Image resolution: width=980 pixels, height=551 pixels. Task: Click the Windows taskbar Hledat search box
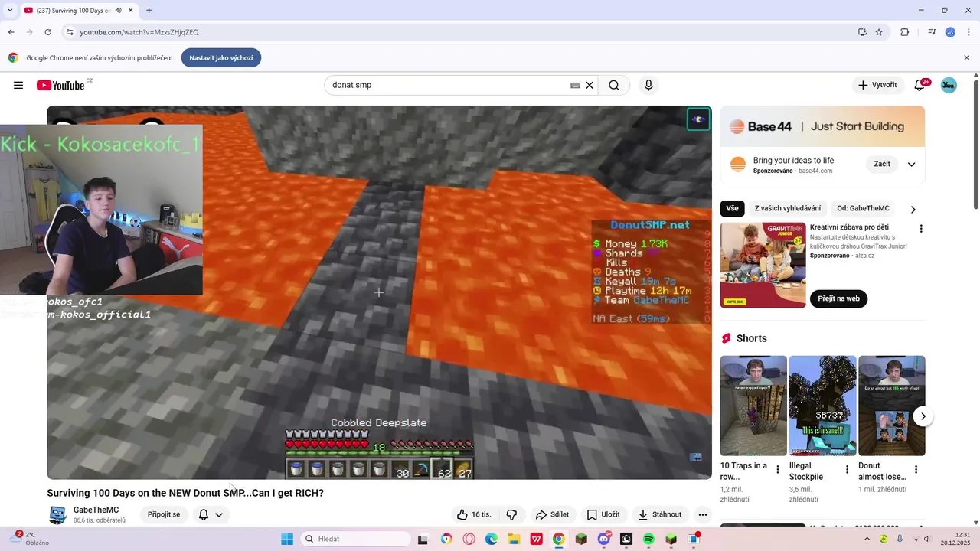(x=356, y=539)
